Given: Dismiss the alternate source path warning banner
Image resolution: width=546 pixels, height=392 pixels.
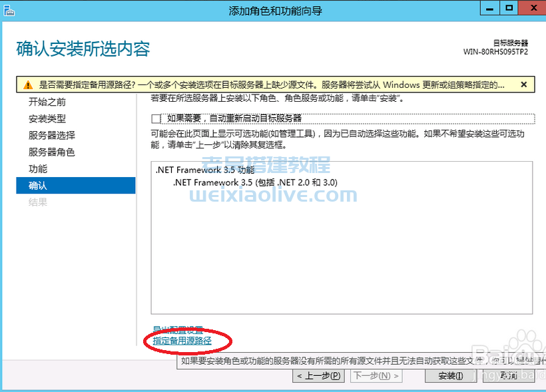Looking at the screenshot, I should [x=524, y=85].
